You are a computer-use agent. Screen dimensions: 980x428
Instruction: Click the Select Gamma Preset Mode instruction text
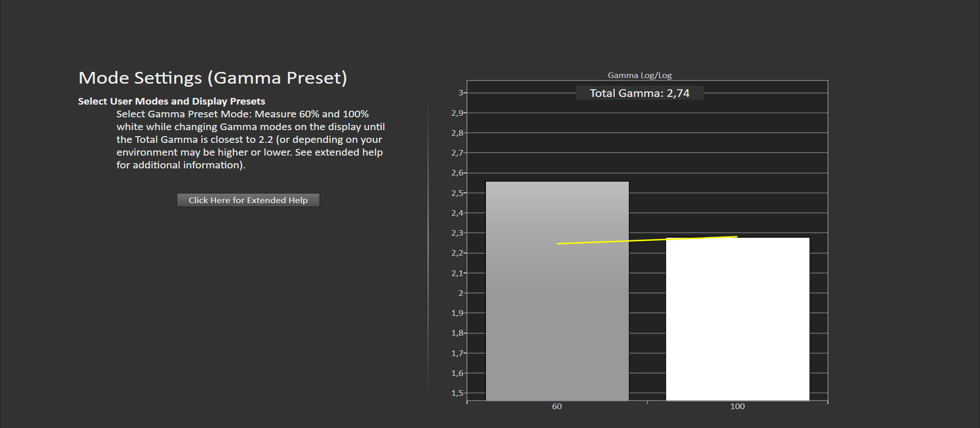coord(251,139)
